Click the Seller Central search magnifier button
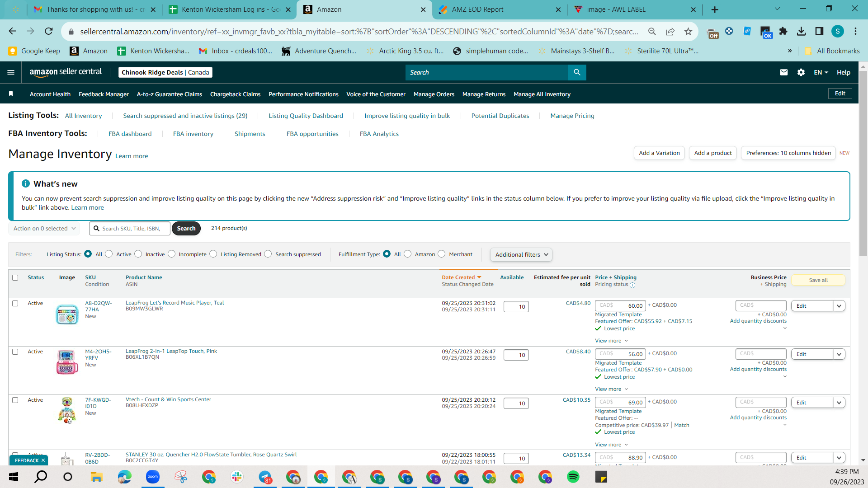The height and width of the screenshot is (488, 868). [x=577, y=72]
